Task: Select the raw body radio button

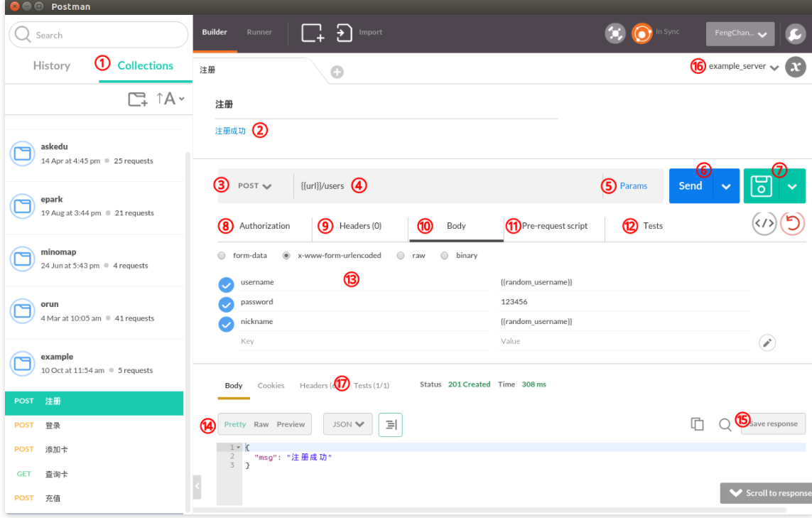Action: tap(400, 255)
